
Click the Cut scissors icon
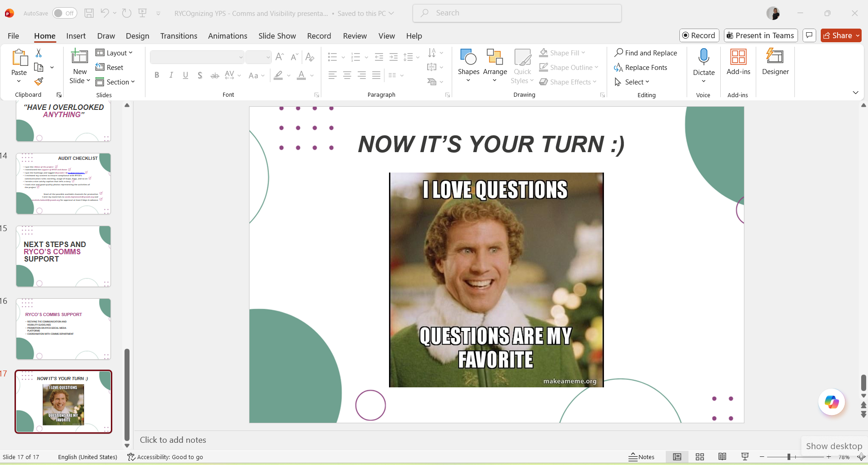coord(39,53)
